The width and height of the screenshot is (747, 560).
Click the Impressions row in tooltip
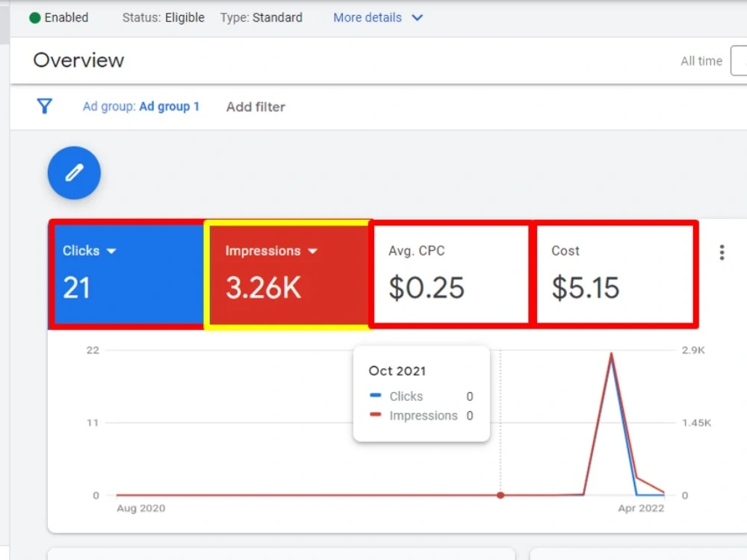click(x=421, y=416)
